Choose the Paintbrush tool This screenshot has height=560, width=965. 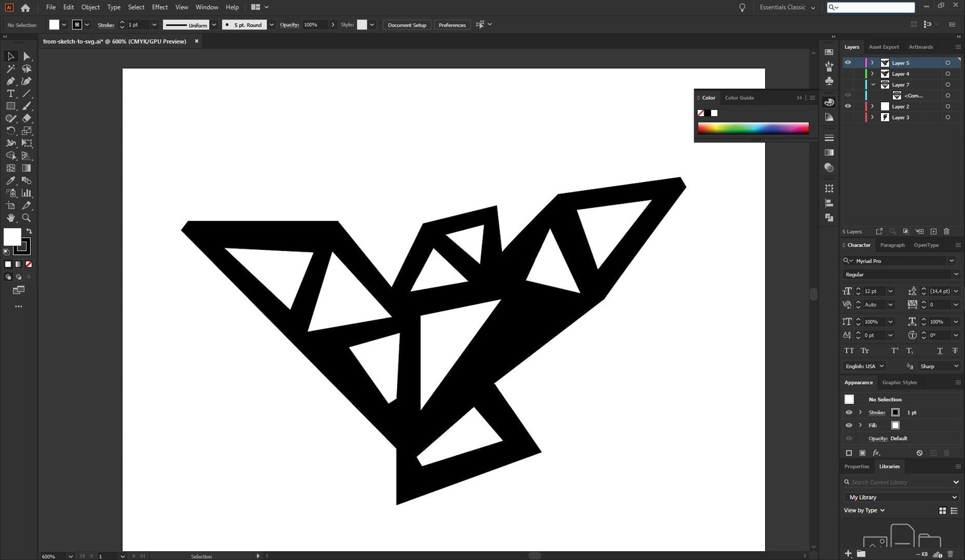click(26, 106)
